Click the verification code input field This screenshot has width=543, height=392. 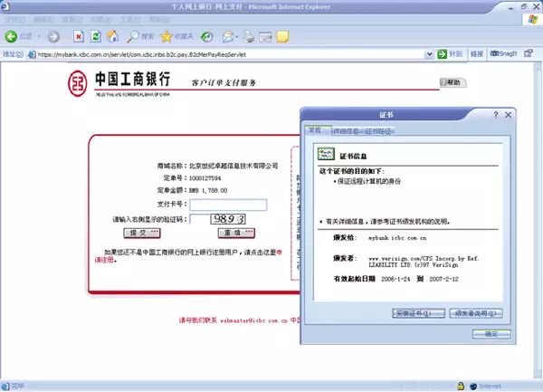[199, 219]
